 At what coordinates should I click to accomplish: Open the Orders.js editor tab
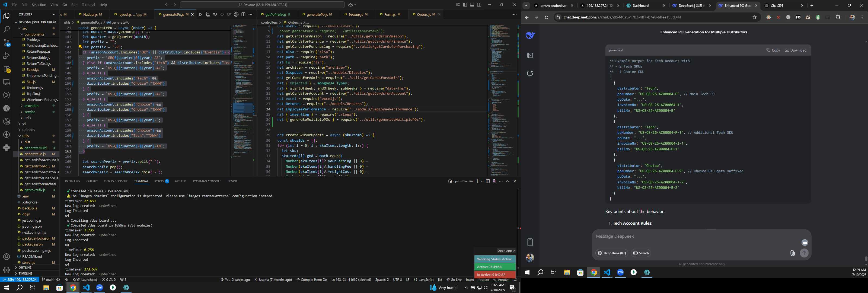click(x=423, y=14)
